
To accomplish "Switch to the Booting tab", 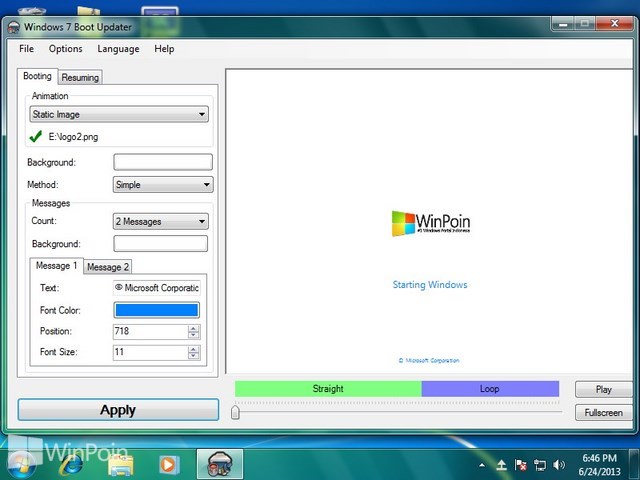I will (x=37, y=76).
